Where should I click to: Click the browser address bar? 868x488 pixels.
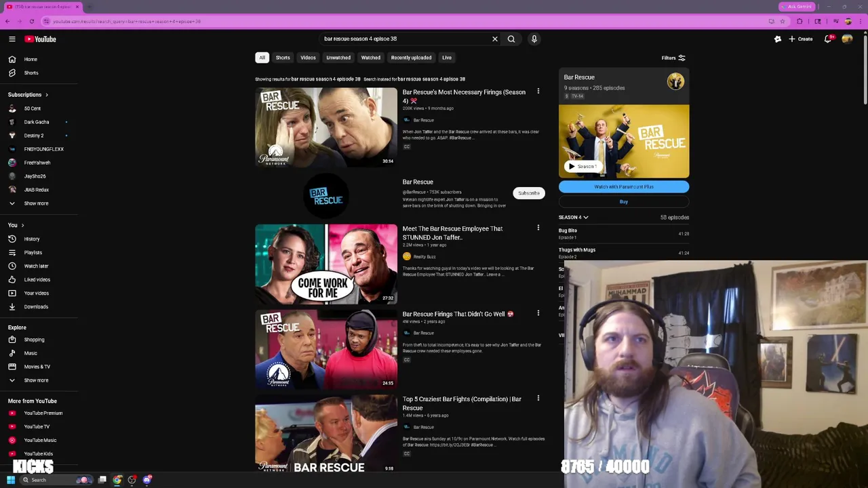(407, 22)
